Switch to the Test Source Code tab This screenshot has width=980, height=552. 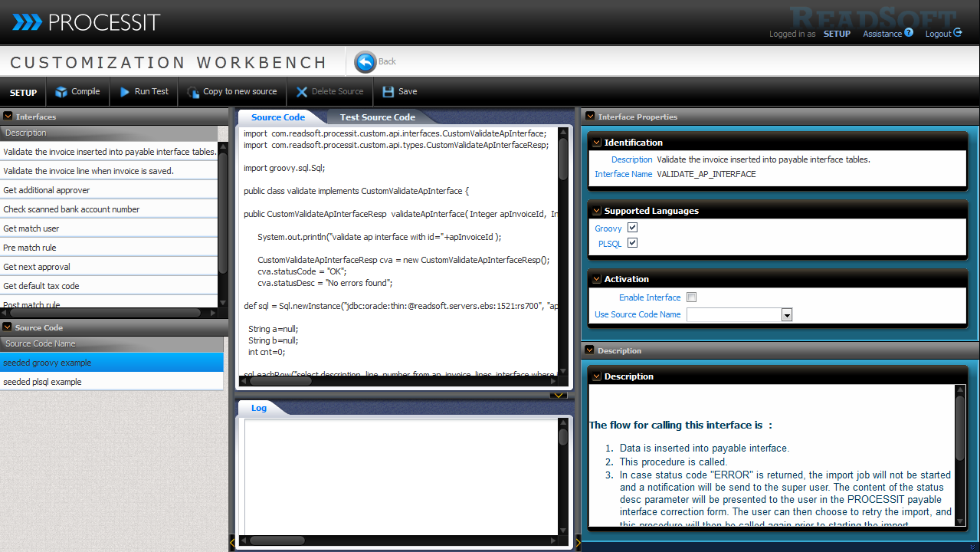point(377,117)
